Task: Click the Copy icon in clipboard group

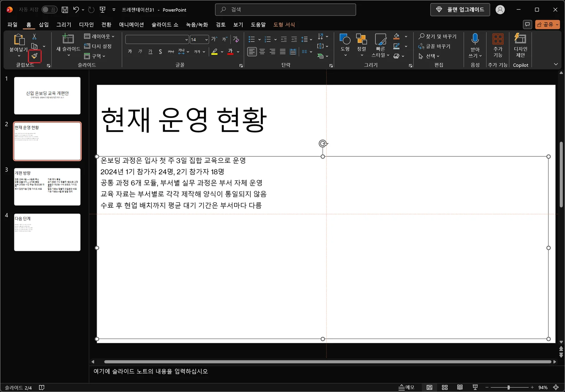Action: tap(35, 46)
